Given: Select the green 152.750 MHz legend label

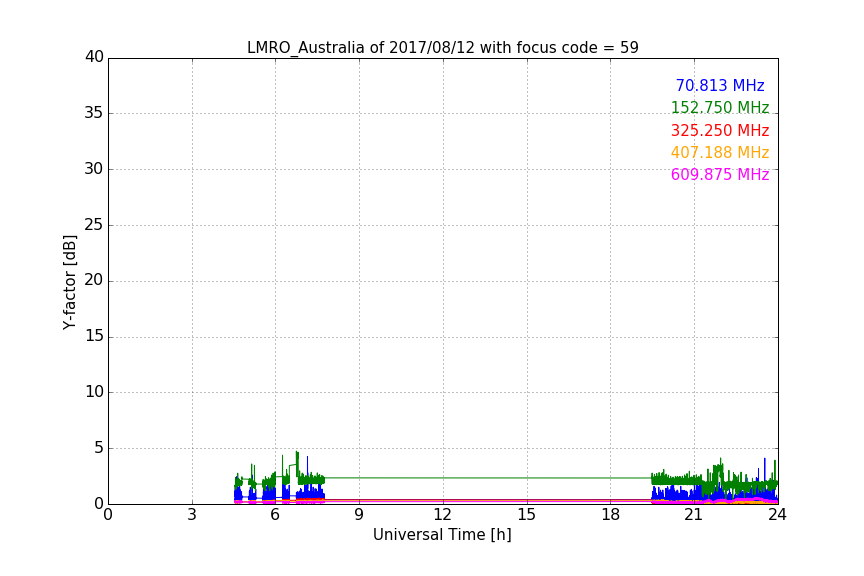Looking at the screenshot, I should 720,107.
